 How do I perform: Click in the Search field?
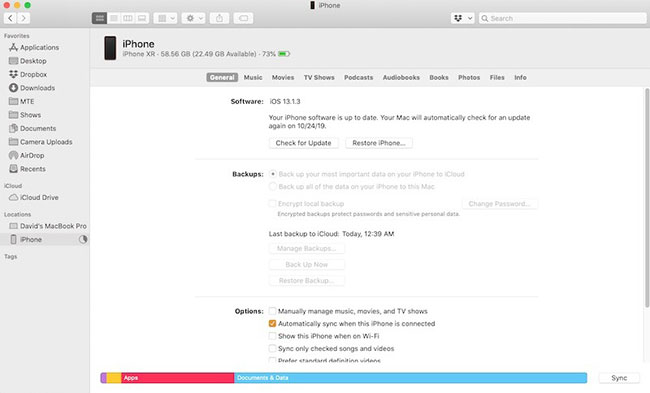tap(563, 18)
